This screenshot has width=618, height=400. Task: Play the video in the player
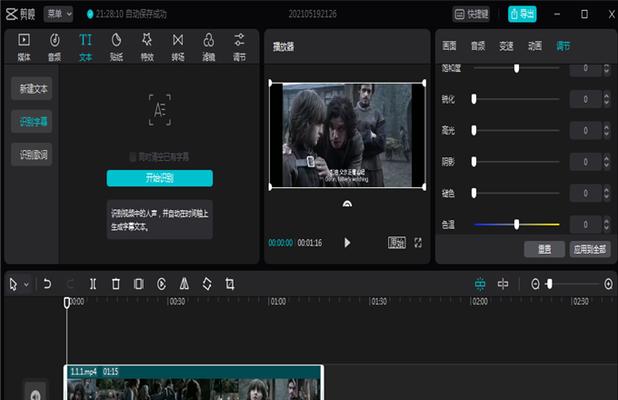(x=347, y=243)
